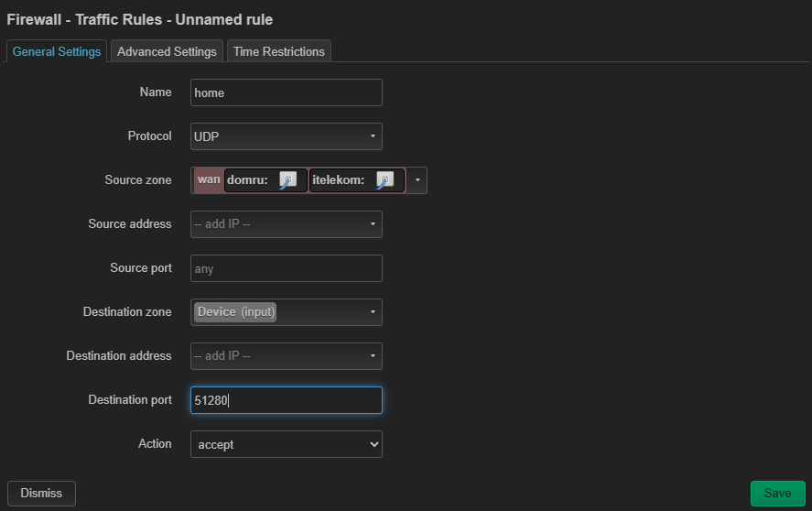
Task: Click the Device (input) zone tag
Action: pos(236,312)
